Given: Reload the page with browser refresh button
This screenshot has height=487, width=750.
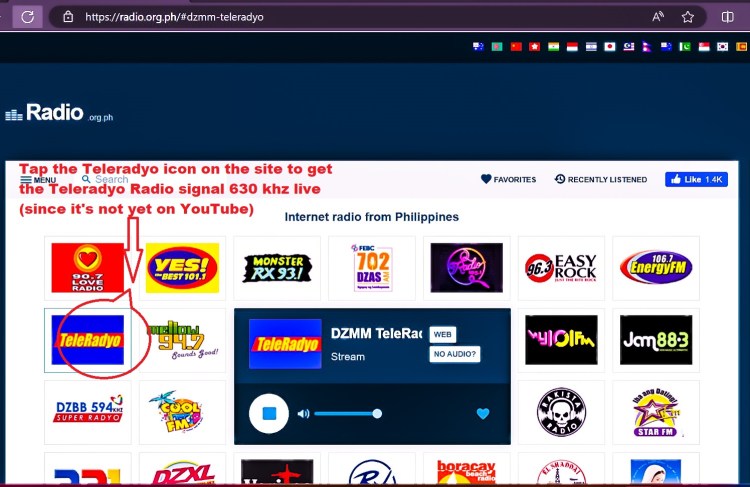Looking at the screenshot, I should tap(27, 16).
